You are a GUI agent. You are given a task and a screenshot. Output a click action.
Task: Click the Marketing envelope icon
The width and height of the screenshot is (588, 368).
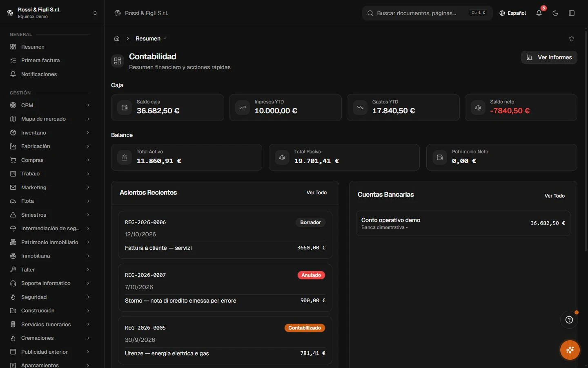(x=13, y=187)
